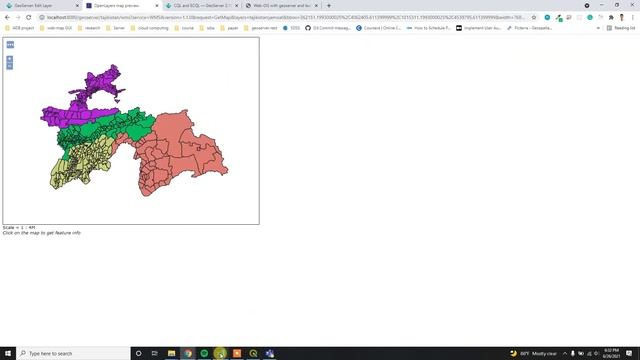Zoom out on the map preview
Screen dimensions: 640x360
click(9, 66)
